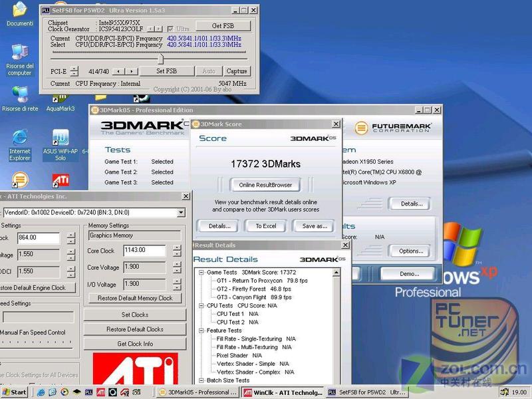Click Get FSB in SetFSB window
The width and height of the screenshot is (532, 399).
pyautogui.click(x=223, y=26)
